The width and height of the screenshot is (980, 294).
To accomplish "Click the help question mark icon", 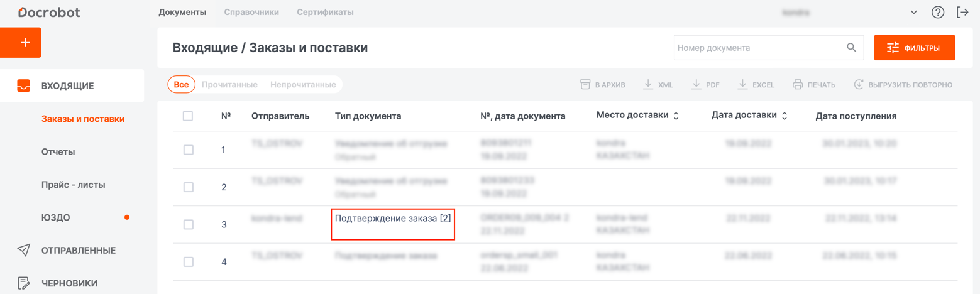I will (x=937, y=13).
